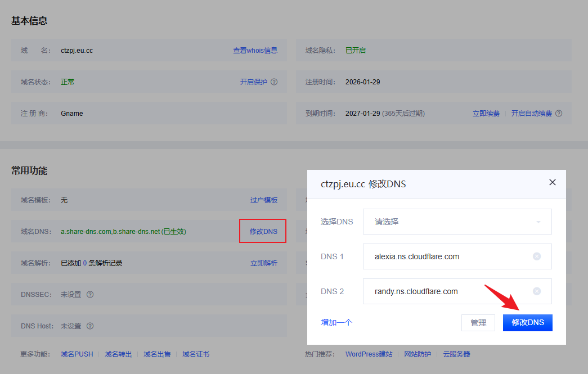Click 增加一个 to add DNS entry
Viewport: 588px width, 374px height.
coord(336,322)
